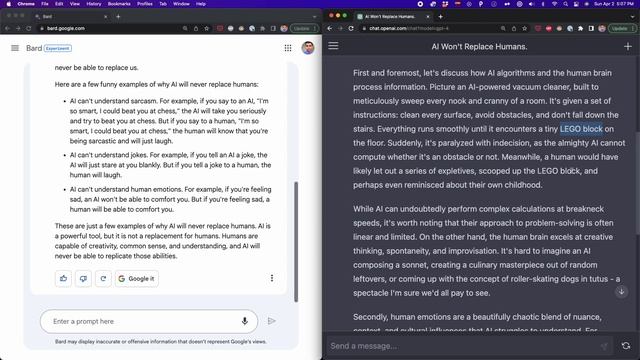Open Google account avatar in Bard
640x360 pixels.
coord(308,48)
